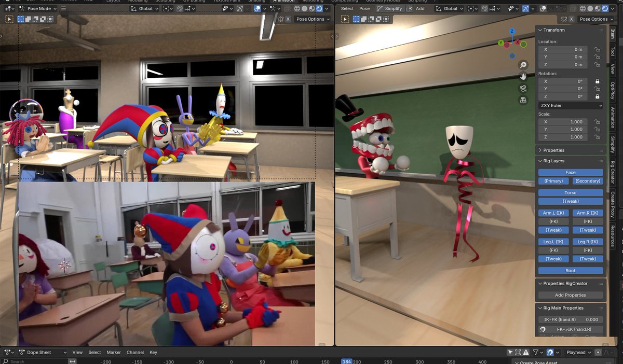This screenshot has width=623, height=364.
Task: Toggle snap magnet in left viewport
Action: tap(180, 8)
